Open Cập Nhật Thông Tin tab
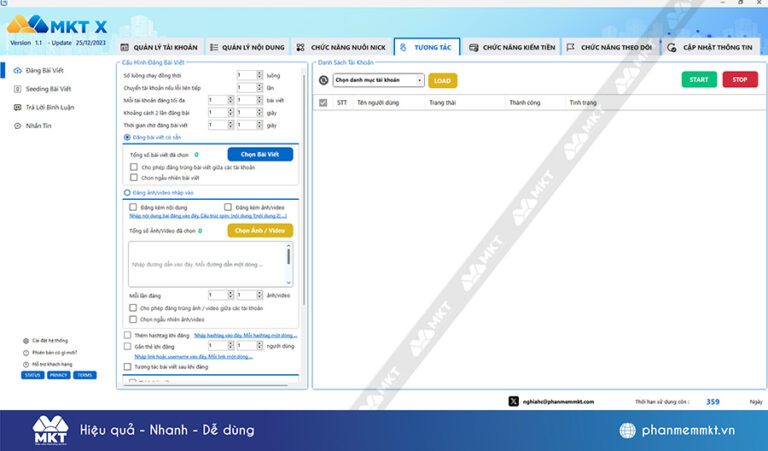The image size is (768, 451). pyautogui.click(x=710, y=47)
